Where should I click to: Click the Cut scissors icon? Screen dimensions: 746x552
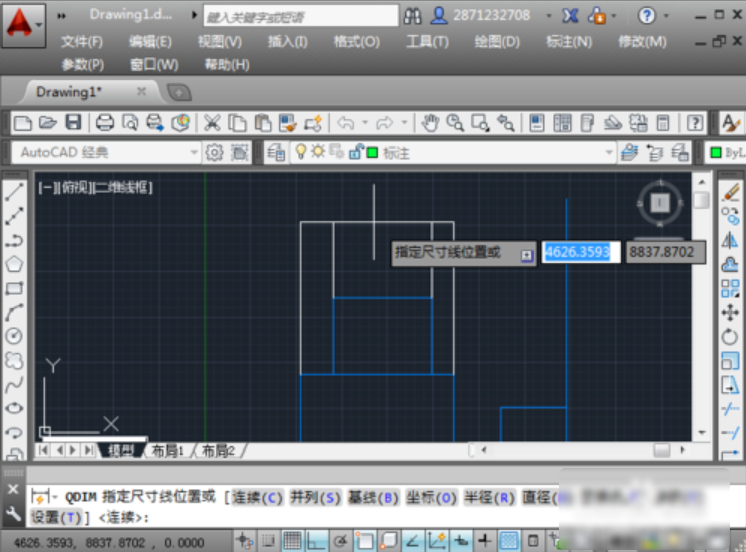(212, 123)
